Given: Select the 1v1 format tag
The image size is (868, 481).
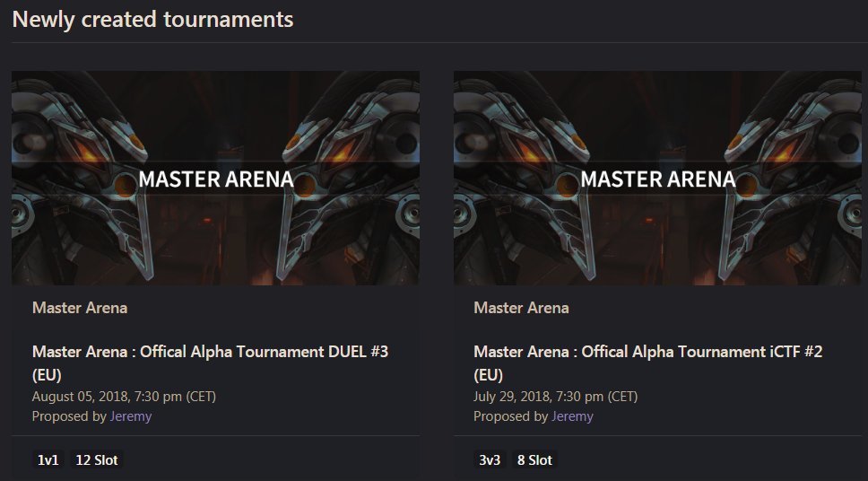Looking at the screenshot, I should (x=48, y=460).
